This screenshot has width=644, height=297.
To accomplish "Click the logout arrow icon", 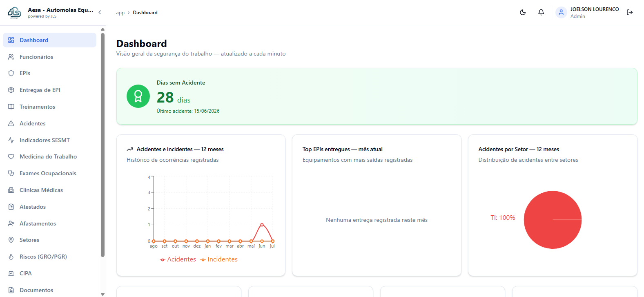I will click(x=630, y=12).
